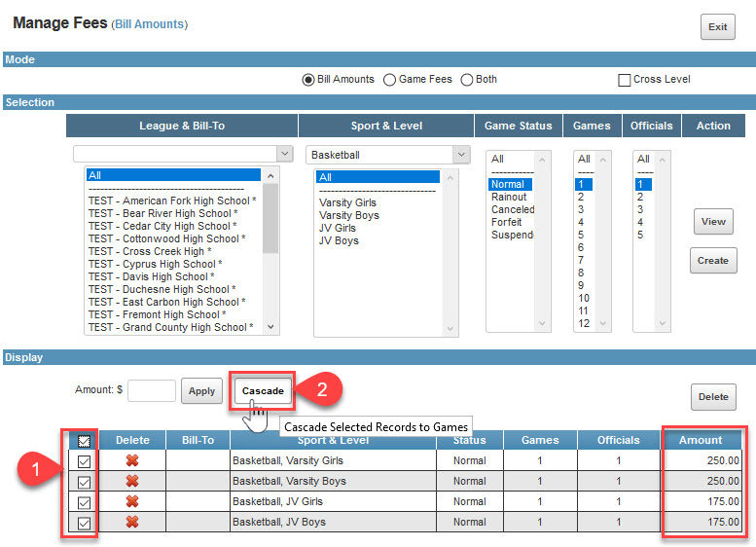Click the Amount column header
756x547 pixels.
[x=701, y=440]
